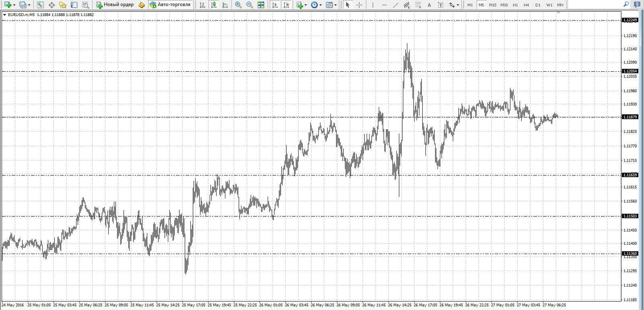Image resolution: width=644 pixels, height=310 pixels.
Task: Select the crosshair tool
Action: point(359,5)
